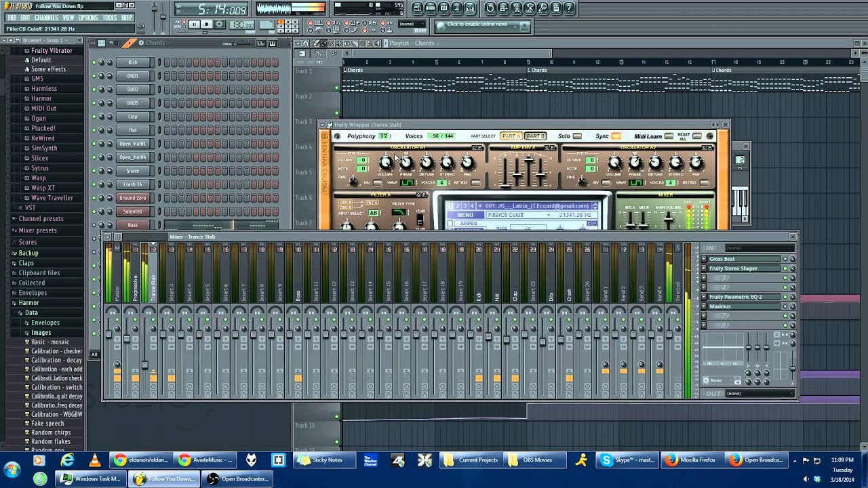Click the step sequencer view icon
Viewport: 868px width, 488px height.
point(431,8)
